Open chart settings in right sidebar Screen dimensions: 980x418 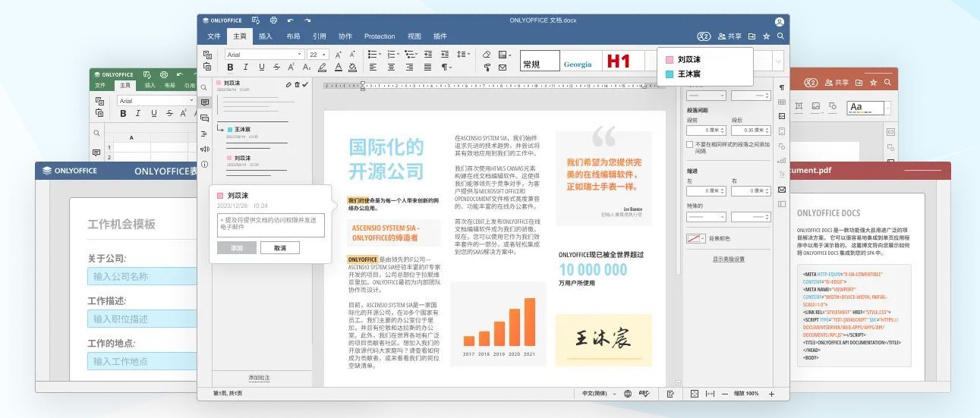coord(782,160)
